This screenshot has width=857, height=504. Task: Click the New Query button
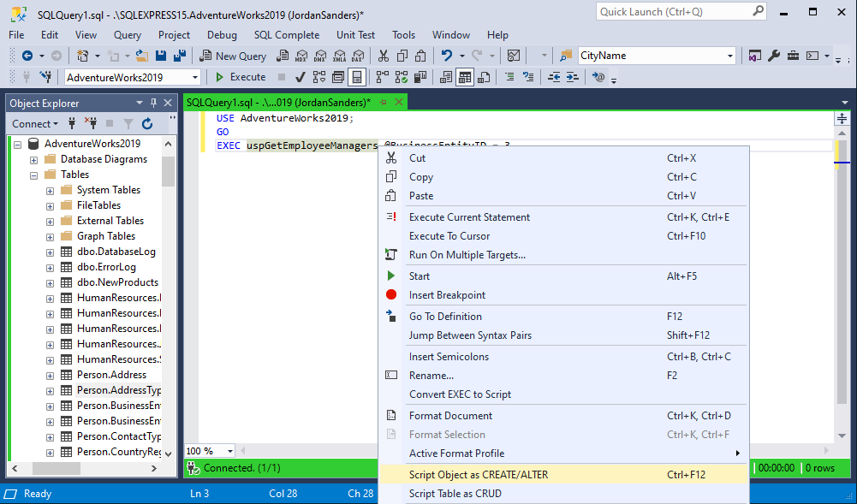point(233,56)
